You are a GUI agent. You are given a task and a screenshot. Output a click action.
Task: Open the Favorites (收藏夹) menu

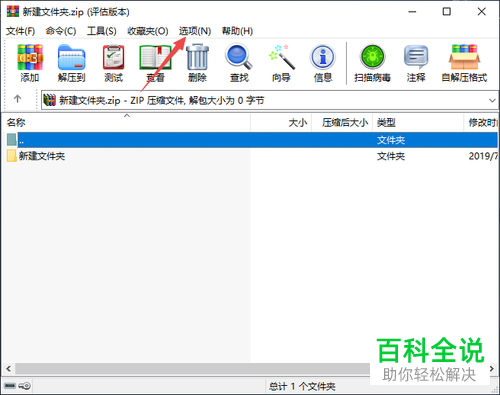pos(148,31)
